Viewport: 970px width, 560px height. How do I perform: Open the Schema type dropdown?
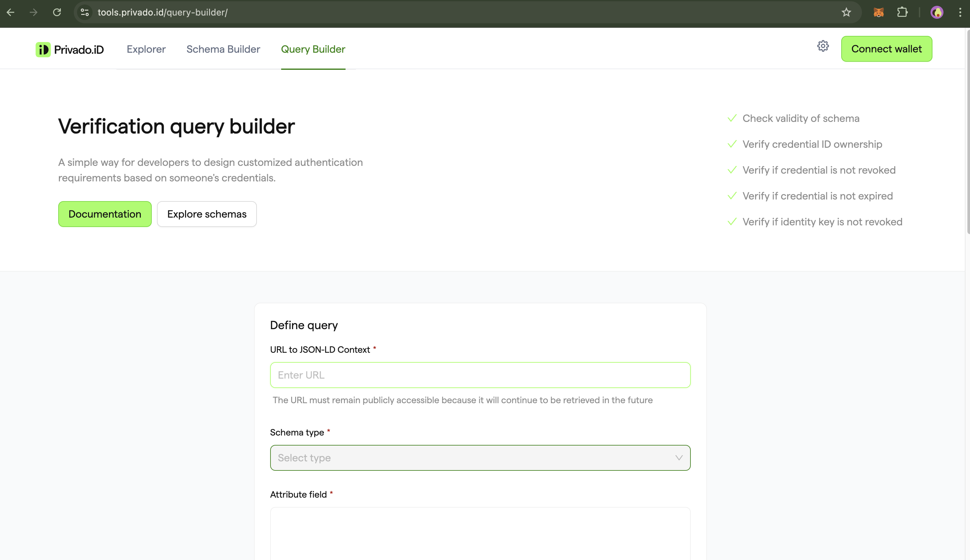(x=480, y=458)
